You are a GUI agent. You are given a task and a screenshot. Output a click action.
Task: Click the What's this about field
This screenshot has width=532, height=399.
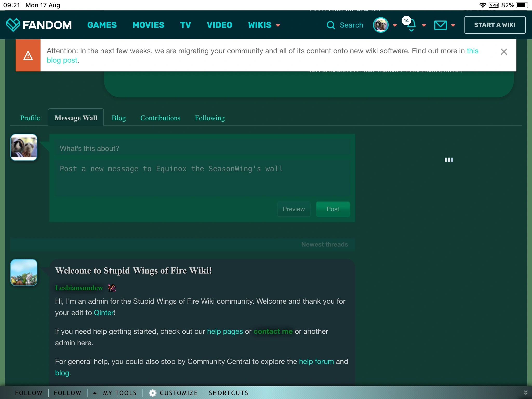tap(202, 148)
